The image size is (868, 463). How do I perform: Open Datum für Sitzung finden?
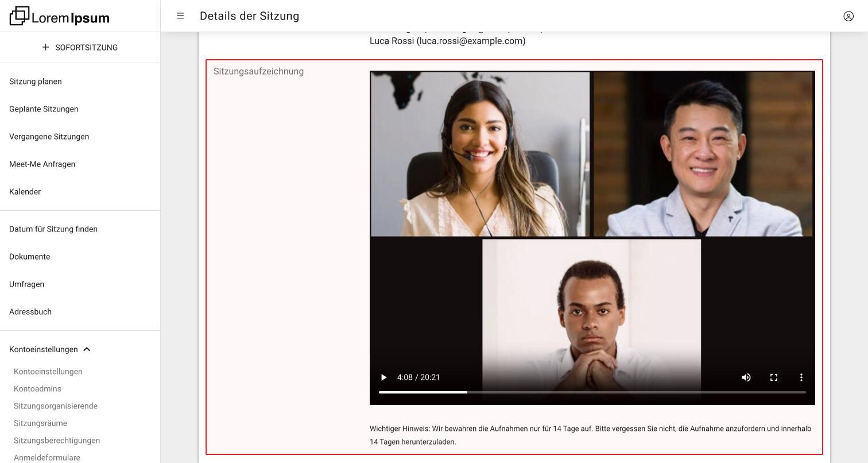click(53, 229)
